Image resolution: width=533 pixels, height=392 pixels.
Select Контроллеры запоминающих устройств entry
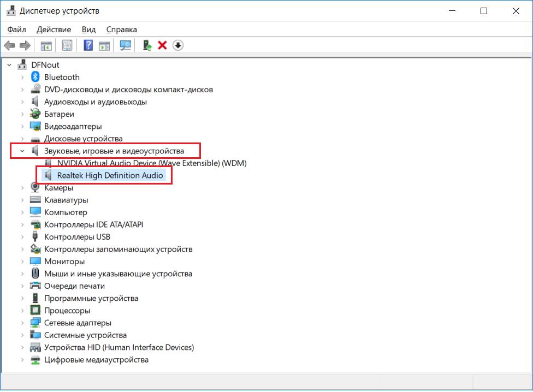(x=119, y=249)
